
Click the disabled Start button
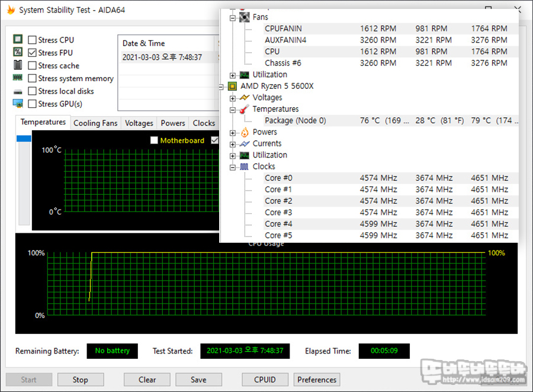pos(29,380)
